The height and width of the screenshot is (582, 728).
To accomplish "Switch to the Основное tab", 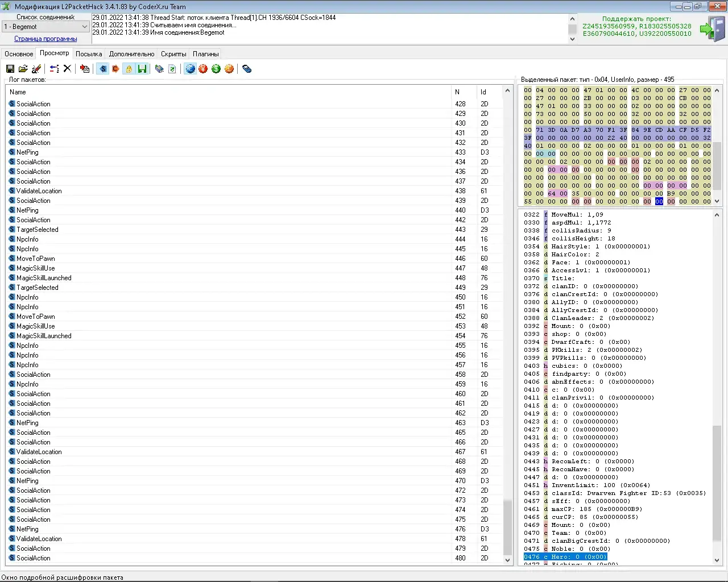I will (19, 54).
